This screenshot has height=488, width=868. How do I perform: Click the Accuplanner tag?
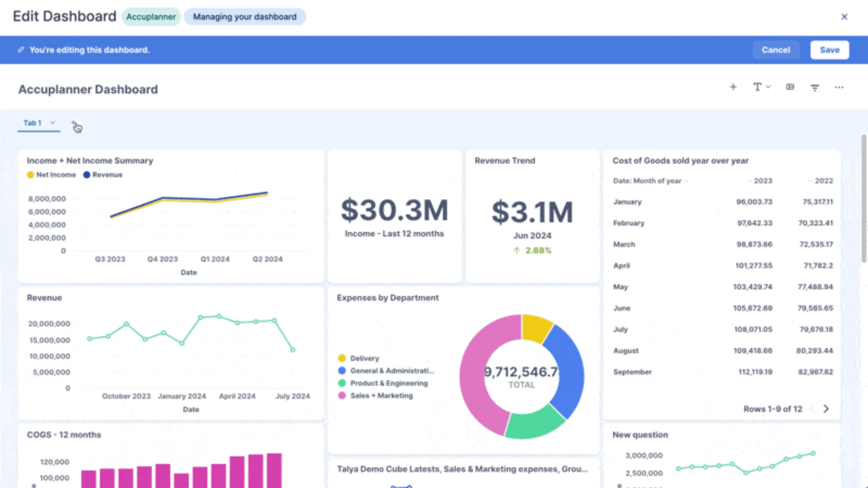(x=151, y=17)
